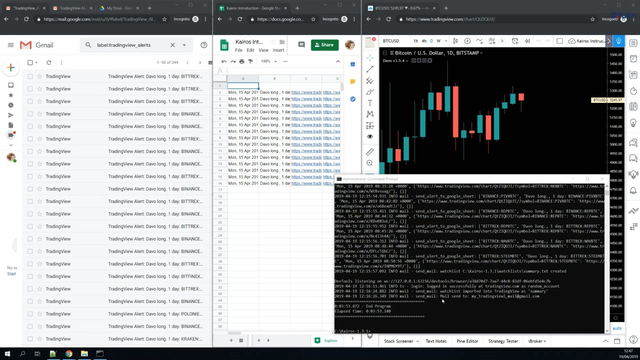Switch to Pine Editor tab in TradingView
This screenshot has width=640, height=360.
click(x=467, y=341)
